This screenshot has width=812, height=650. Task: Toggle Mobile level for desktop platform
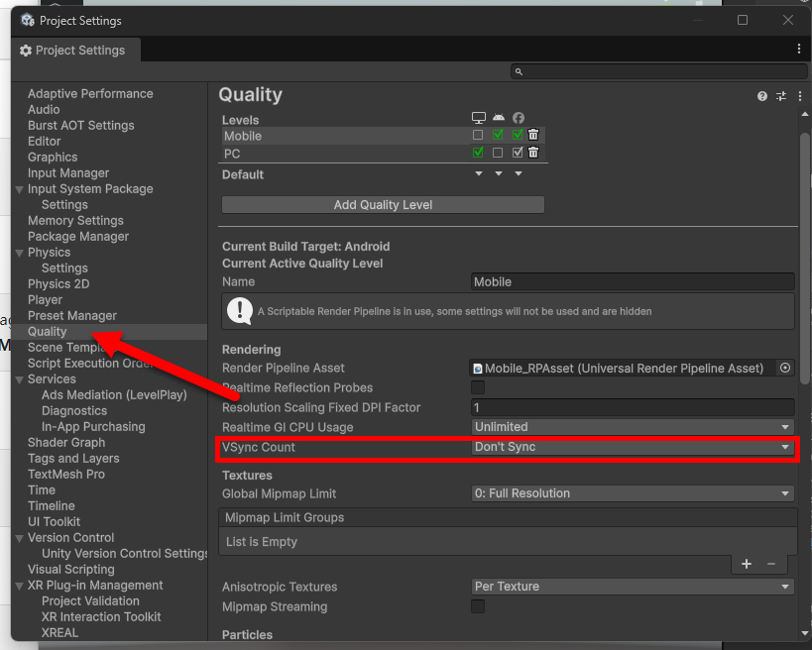coord(478,135)
